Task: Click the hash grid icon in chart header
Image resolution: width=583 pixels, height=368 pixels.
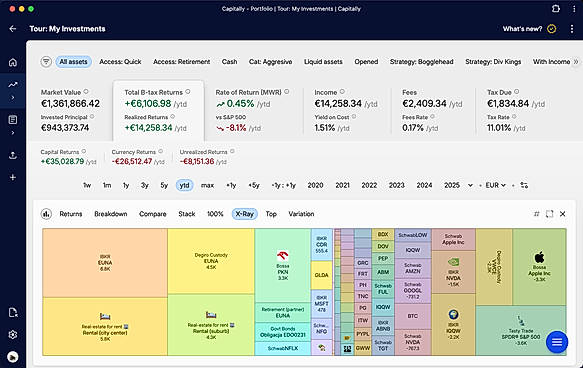Action: [536, 214]
